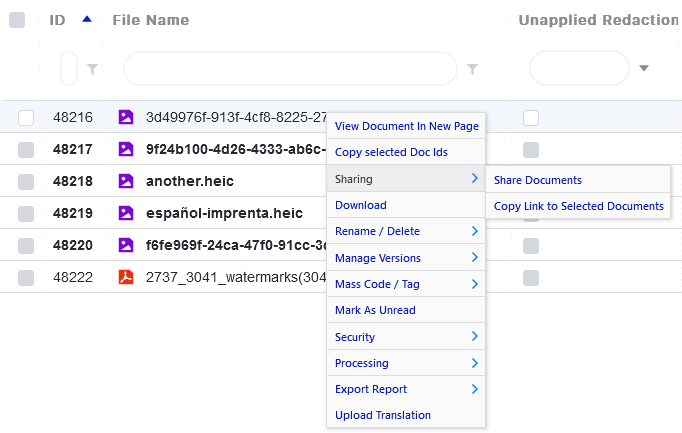
Task: Click the image file icon for document 48217
Action: coord(126,149)
